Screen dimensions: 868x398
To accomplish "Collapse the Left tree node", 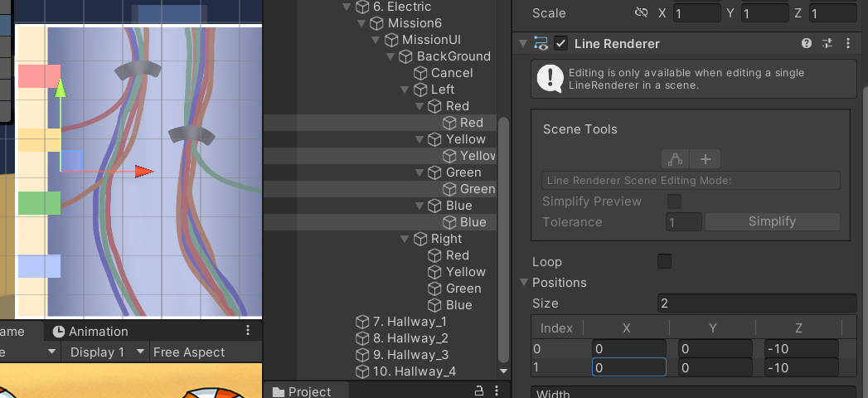I will pyautogui.click(x=405, y=90).
